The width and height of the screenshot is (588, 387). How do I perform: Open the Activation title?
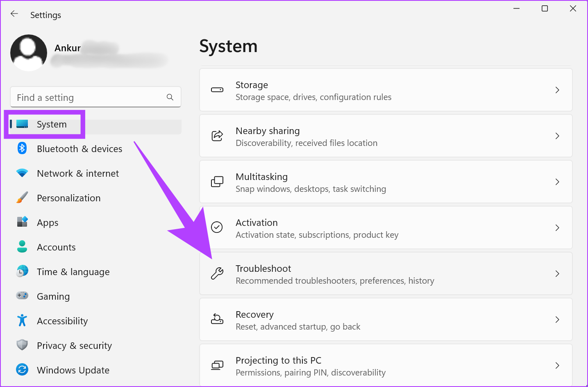click(x=257, y=223)
